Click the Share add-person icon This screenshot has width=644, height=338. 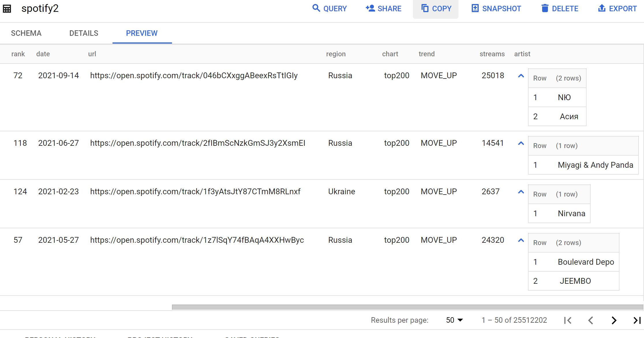coord(370,8)
